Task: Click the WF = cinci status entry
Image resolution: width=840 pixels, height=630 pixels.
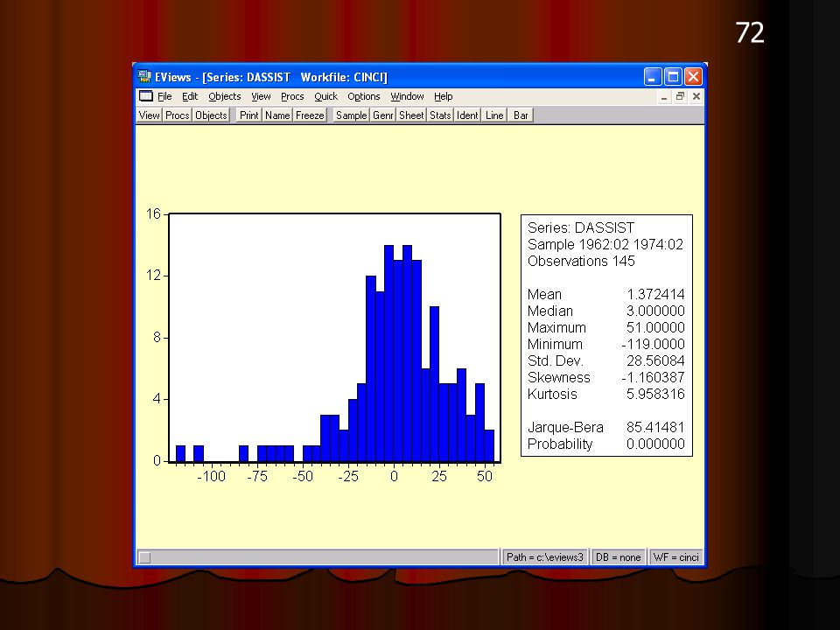Action: pyautogui.click(x=676, y=557)
